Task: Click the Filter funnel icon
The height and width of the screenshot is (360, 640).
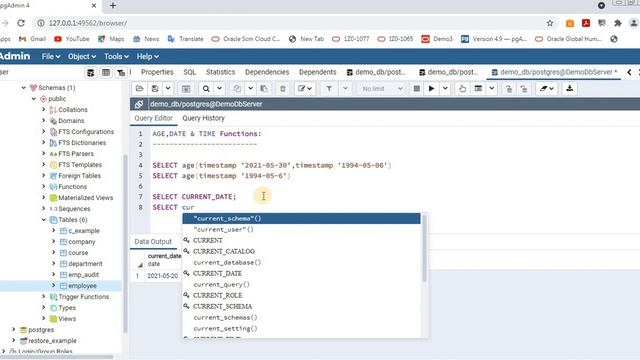Action: (329, 89)
